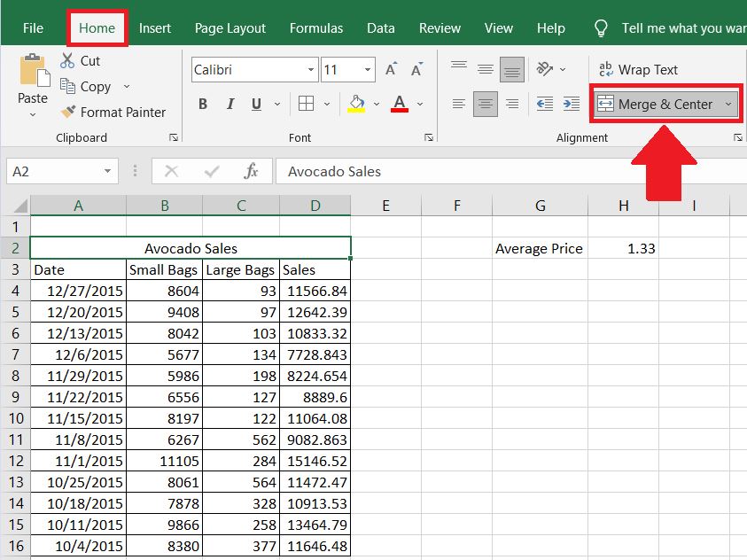Switch to the Insert tab
The width and height of the screenshot is (747, 560).
[x=155, y=28]
